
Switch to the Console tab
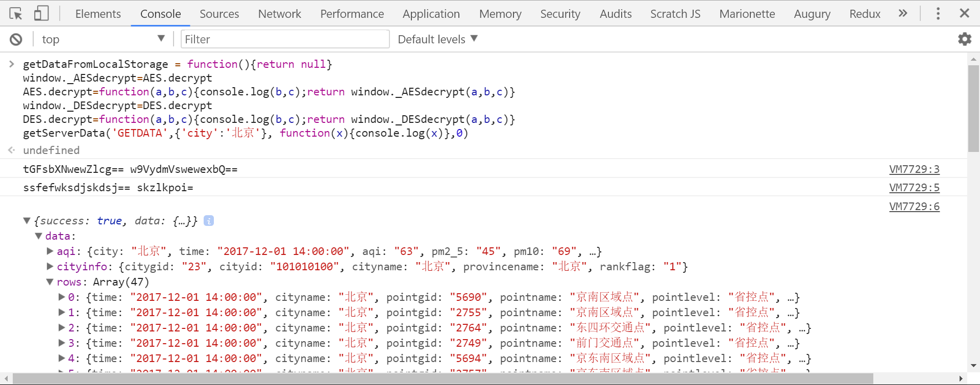pyautogui.click(x=161, y=14)
